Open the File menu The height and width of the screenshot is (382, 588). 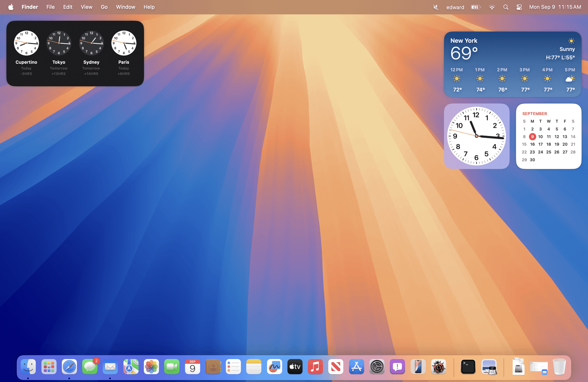[50, 7]
